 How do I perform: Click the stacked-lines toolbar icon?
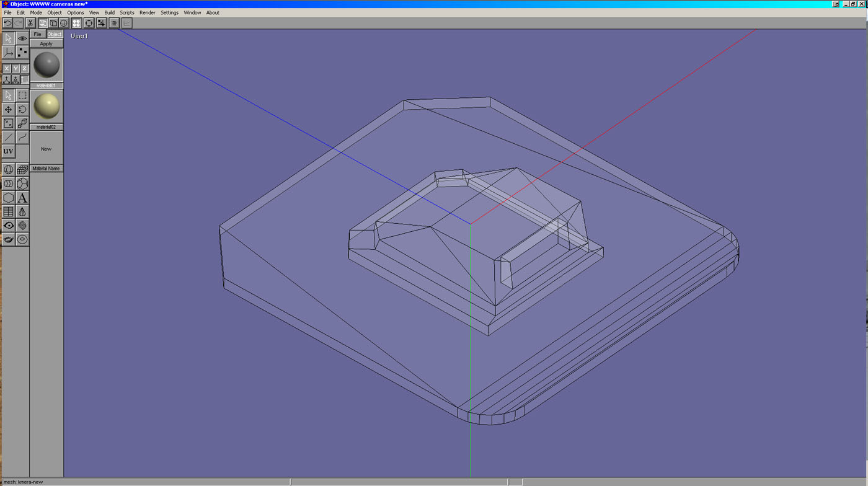pos(114,23)
